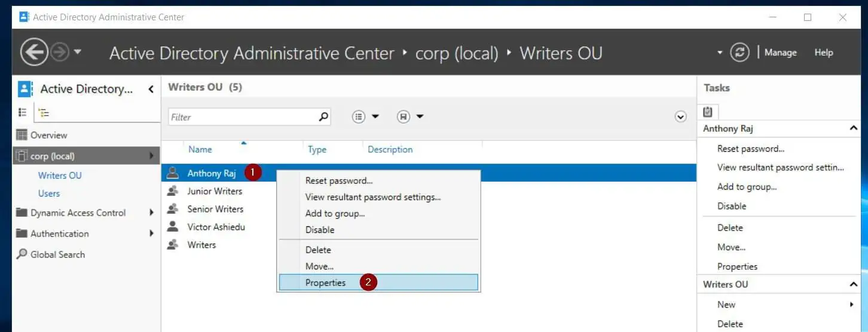868x332 pixels.
Task: Open Users under corp (local)
Action: [49, 193]
